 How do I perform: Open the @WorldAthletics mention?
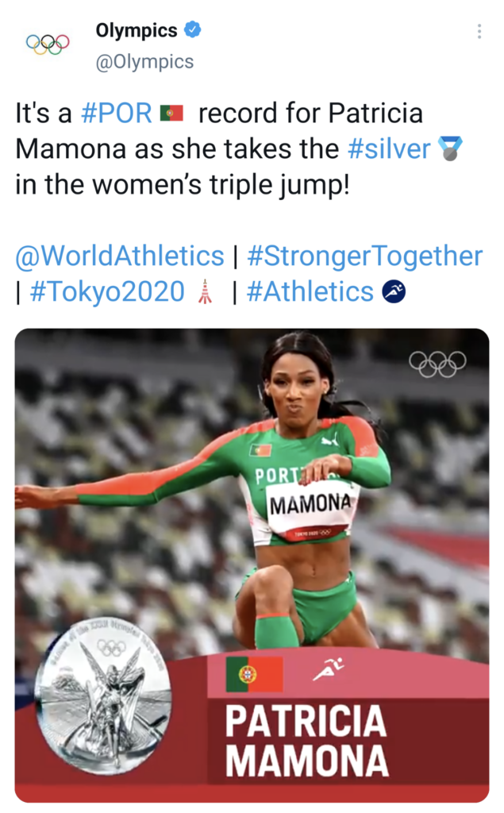(120, 256)
